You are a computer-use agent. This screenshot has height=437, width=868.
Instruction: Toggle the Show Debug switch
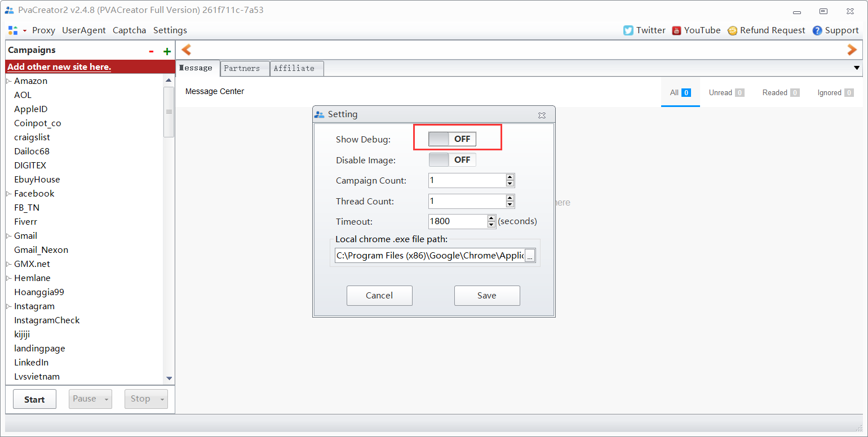(452, 139)
